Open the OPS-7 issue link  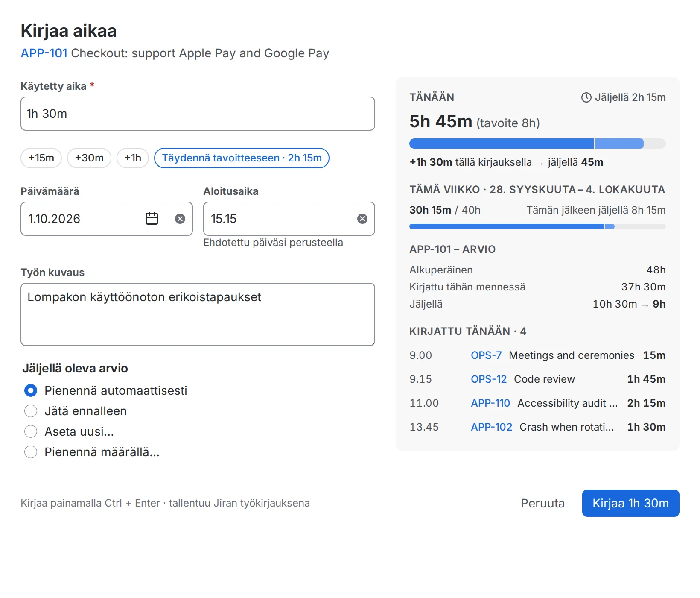pyautogui.click(x=486, y=355)
